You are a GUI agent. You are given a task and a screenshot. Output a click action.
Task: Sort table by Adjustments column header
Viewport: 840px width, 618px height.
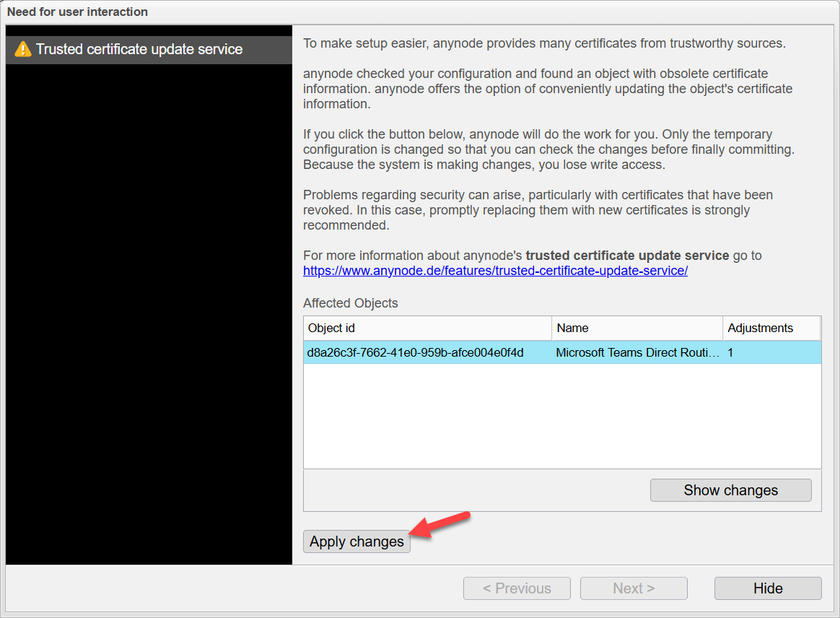(x=770, y=328)
